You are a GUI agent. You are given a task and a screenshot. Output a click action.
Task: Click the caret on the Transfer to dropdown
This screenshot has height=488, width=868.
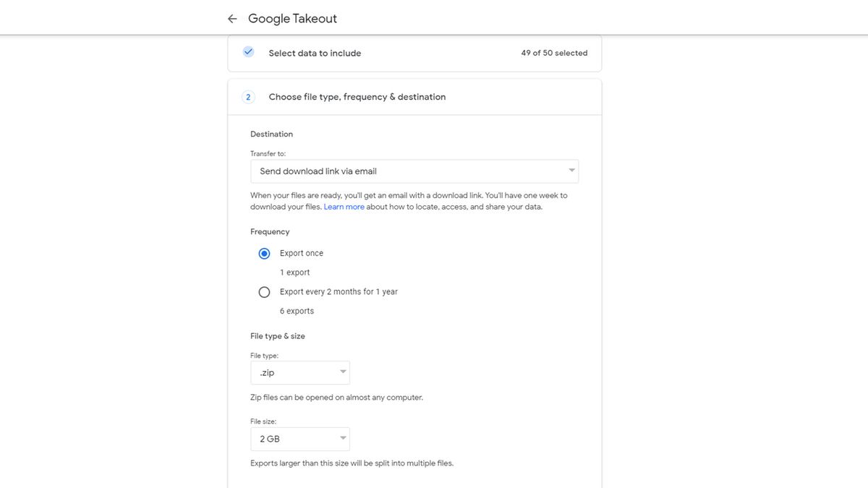tap(571, 171)
